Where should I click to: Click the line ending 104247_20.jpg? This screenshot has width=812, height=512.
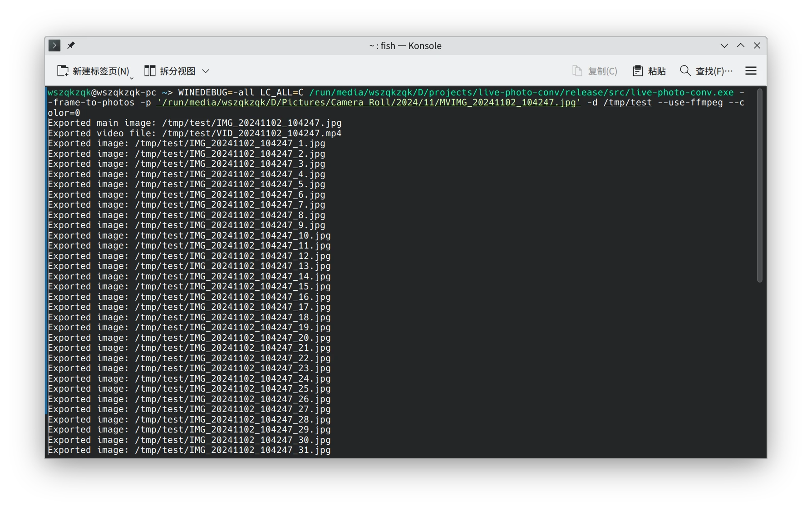click(189, 338)
